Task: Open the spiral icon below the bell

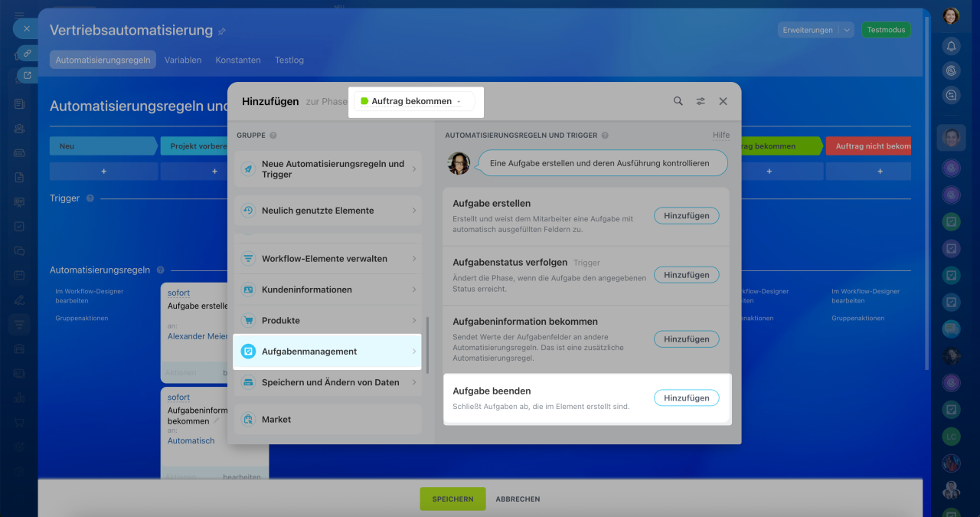Action: tap(951, 70)
